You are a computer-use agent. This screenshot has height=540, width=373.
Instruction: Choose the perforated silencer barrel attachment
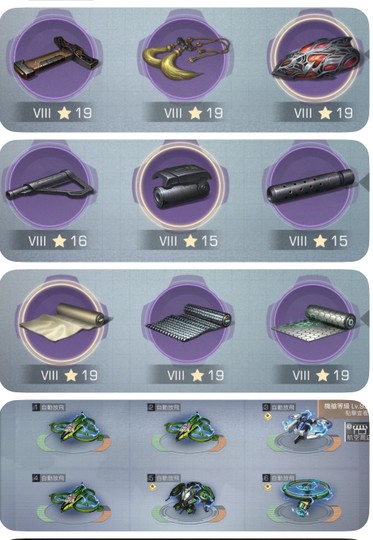click(x=311, y=186)
